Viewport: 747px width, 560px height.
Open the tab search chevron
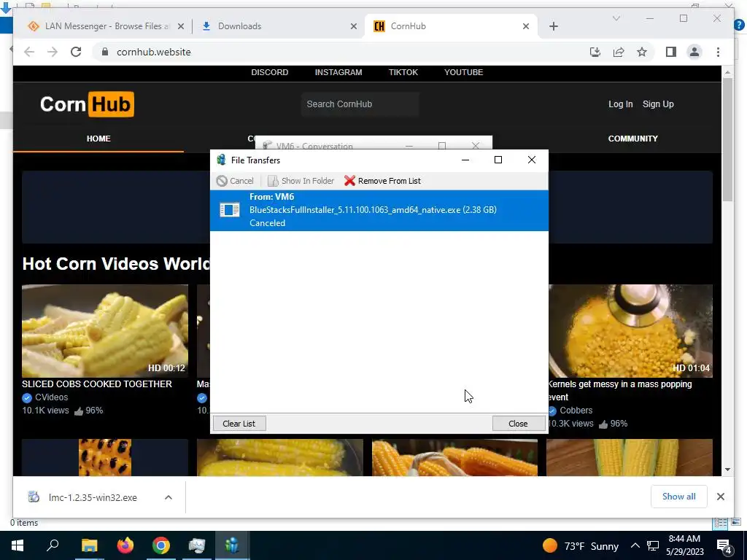616,18
